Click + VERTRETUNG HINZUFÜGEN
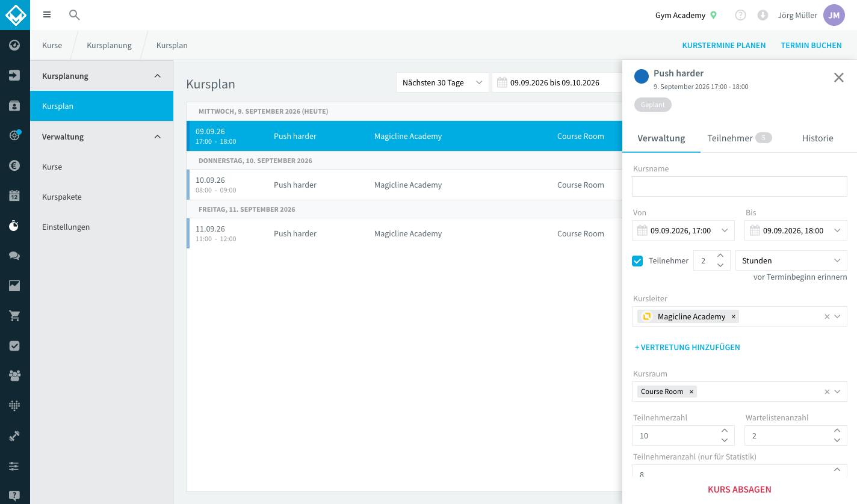Viewport: 857px width, 504px height. tap(687, 347)
